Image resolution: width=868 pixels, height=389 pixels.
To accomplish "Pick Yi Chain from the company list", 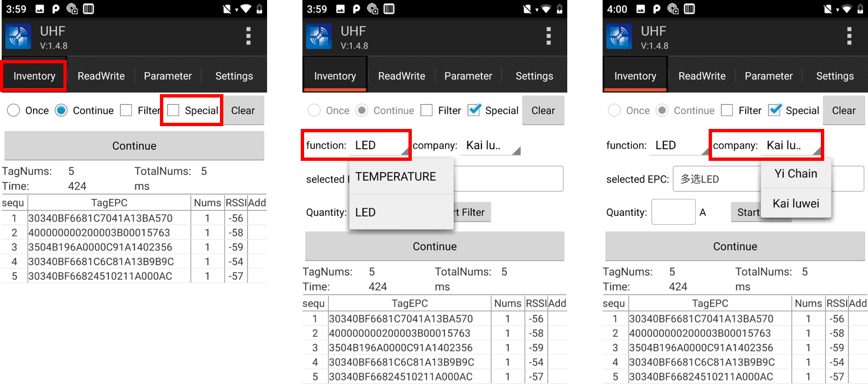I will coord(796,174).
